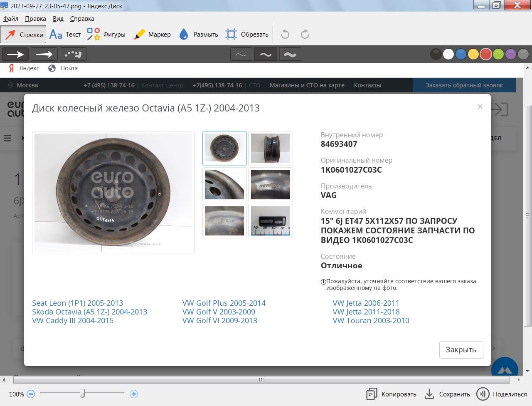The height and width of the screenshot is (406, 532).
Task: Open Seat Leon (1P1) 2005-2013 link
Action: pyautogui.click(x=78, y=303)
